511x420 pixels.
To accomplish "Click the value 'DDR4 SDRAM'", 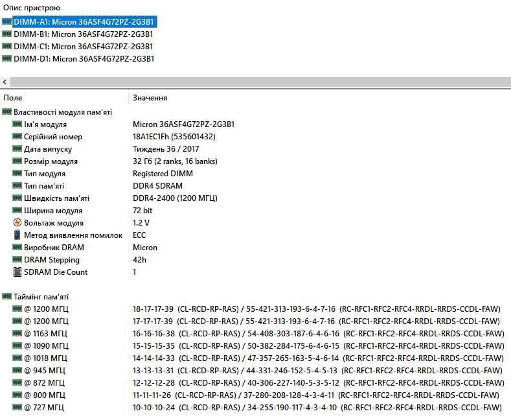I will point(157,186).
